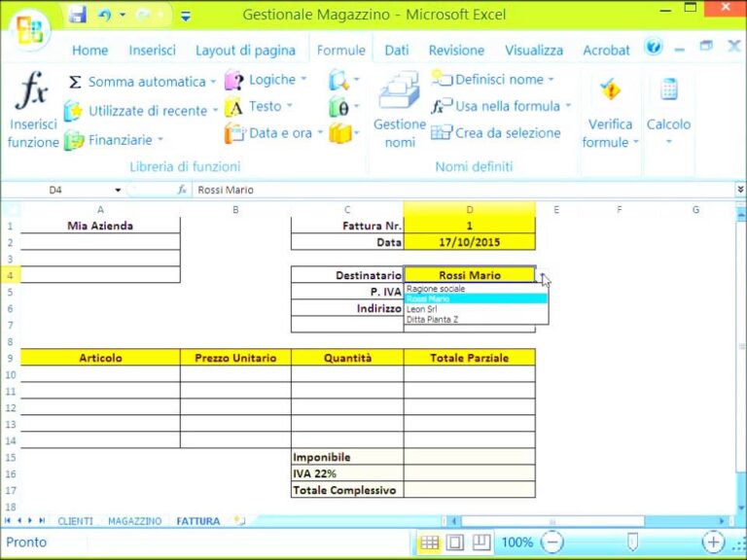
Task: Zoom in with plus button
Action: click(x=713, y=542)
